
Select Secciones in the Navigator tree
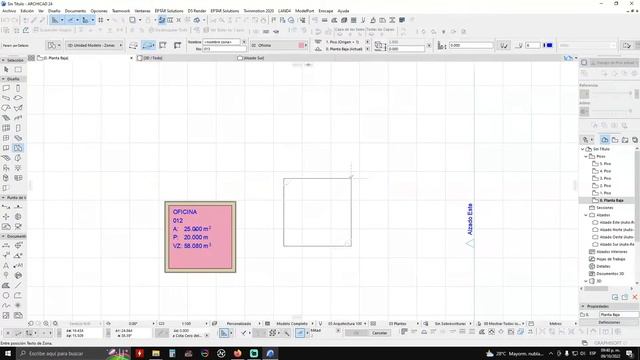point(604,208)
